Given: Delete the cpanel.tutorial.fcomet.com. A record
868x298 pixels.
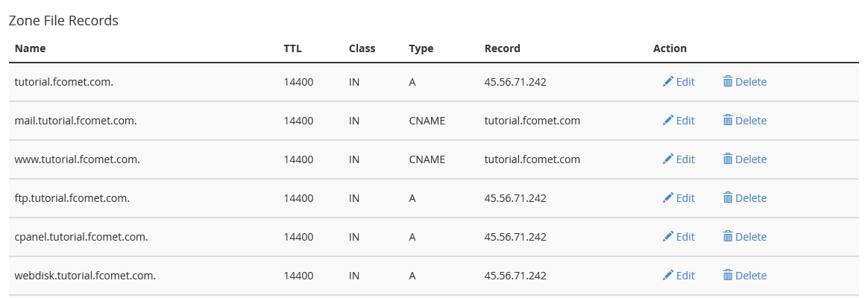Looking at the screenshot, I should 744,237.
